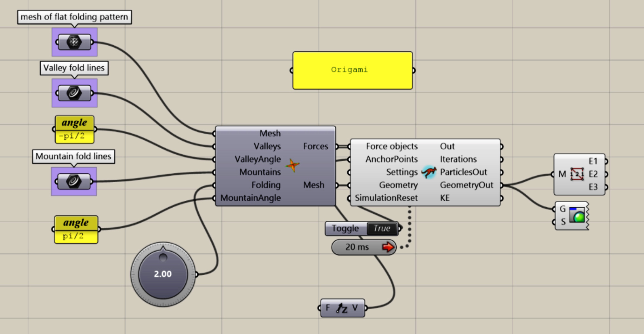Select the Valley fold lines curve parameter
This screenshot has width=644, height=334.
tap(74, 93)
